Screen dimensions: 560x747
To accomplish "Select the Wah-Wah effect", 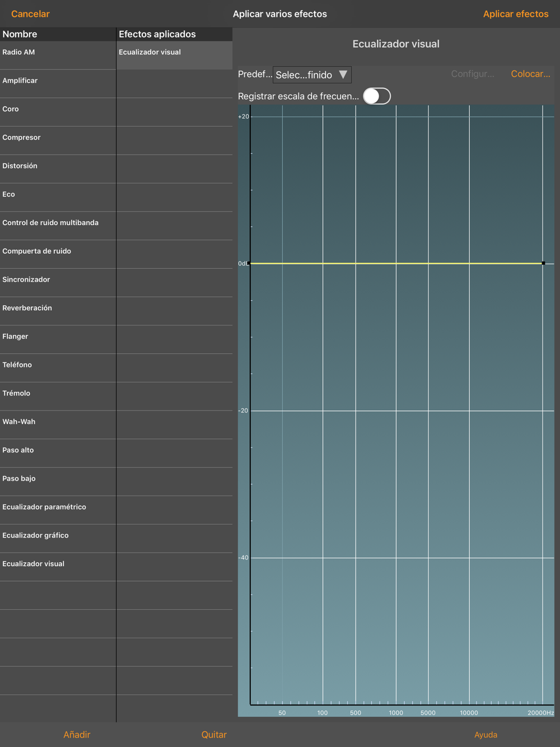I will [x=58, y=425].
